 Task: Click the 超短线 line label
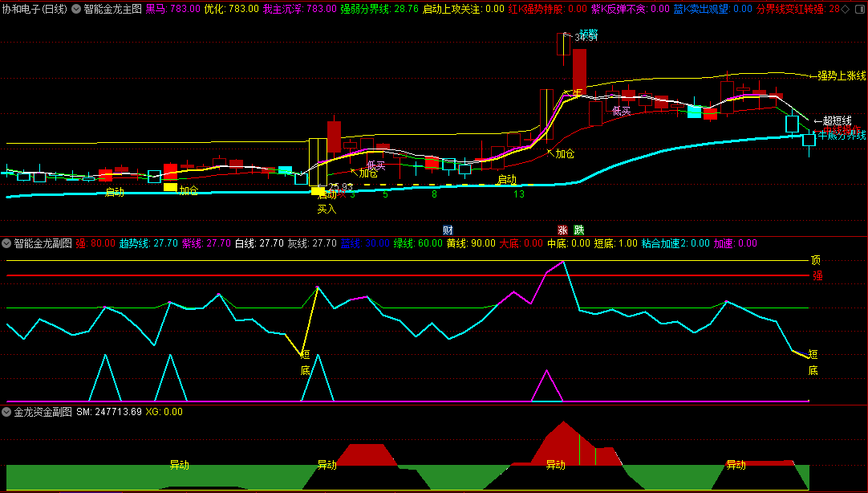click(x=833, y=120)
